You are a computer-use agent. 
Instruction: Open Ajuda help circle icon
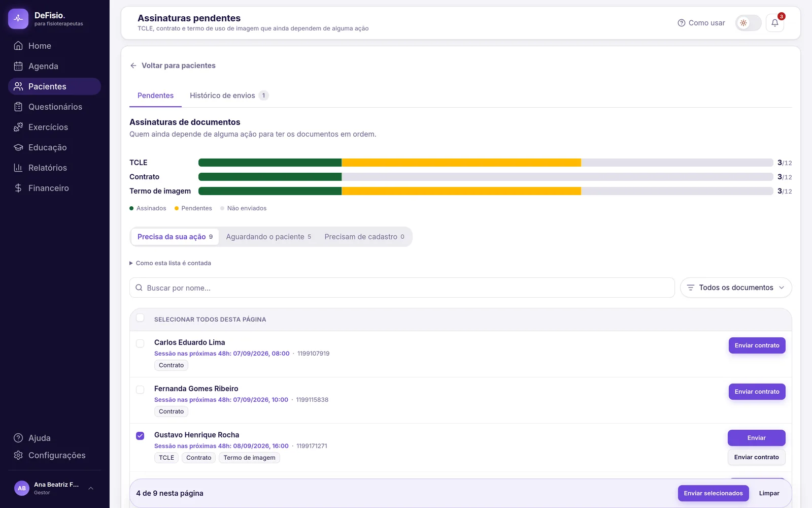[18, 438]
